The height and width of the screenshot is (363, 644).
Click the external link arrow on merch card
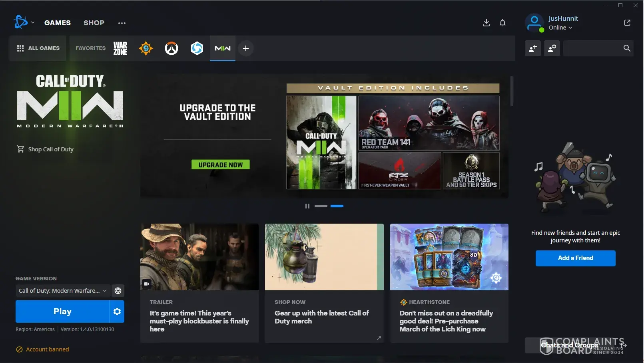(379, 338)
